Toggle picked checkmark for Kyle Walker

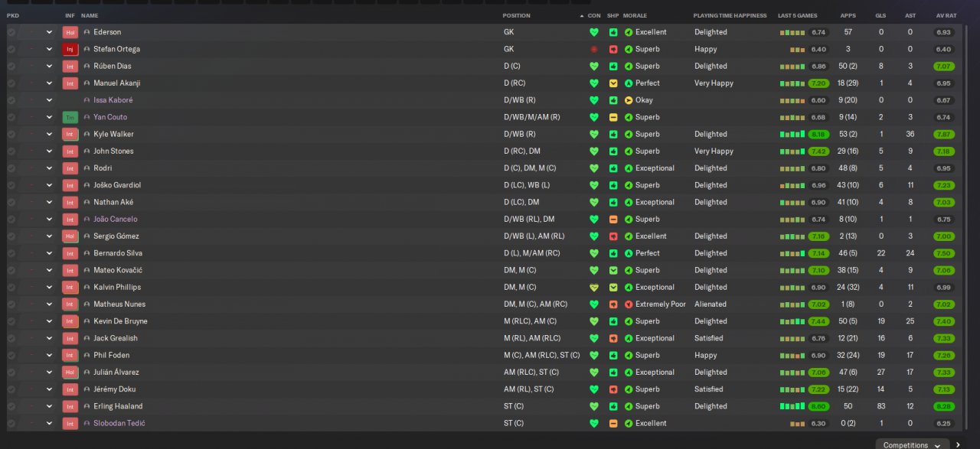pyautogui.click(x=11, y=135)
